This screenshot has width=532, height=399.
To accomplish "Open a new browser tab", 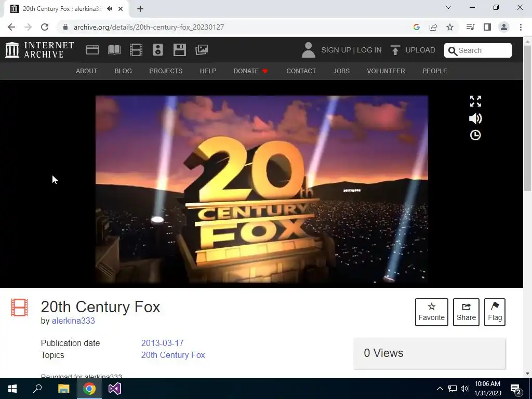I will pyautogui.click(x=140, y=9).
